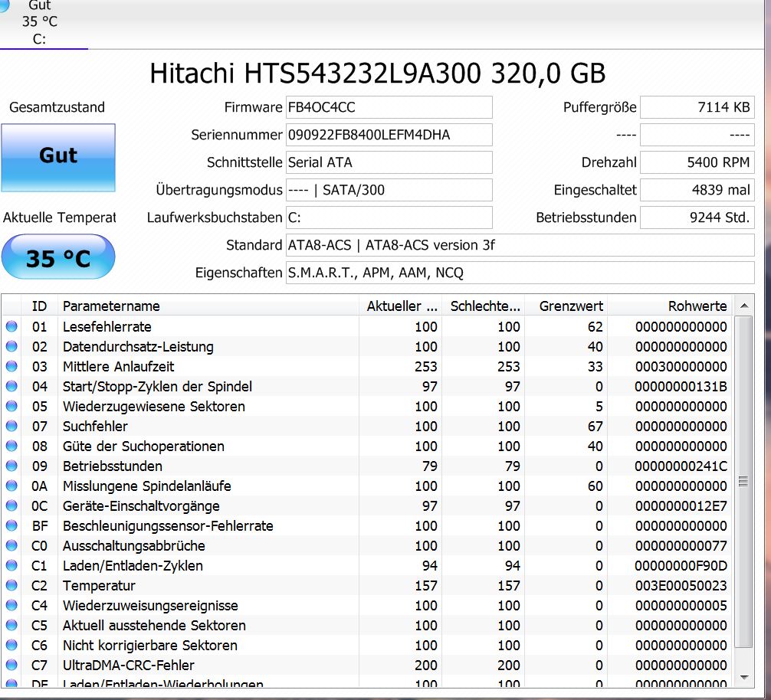
Task: Click raw value 000000000077
Action: 681,546
